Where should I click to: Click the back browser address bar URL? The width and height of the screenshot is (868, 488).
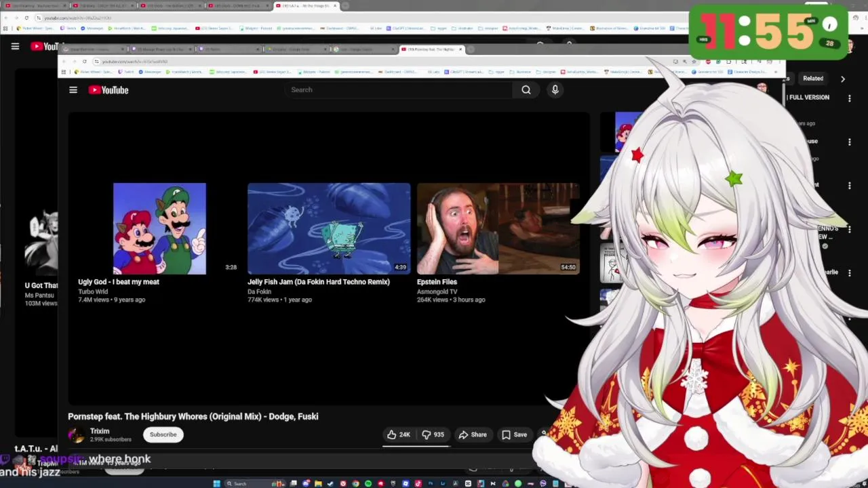[78, 18]
